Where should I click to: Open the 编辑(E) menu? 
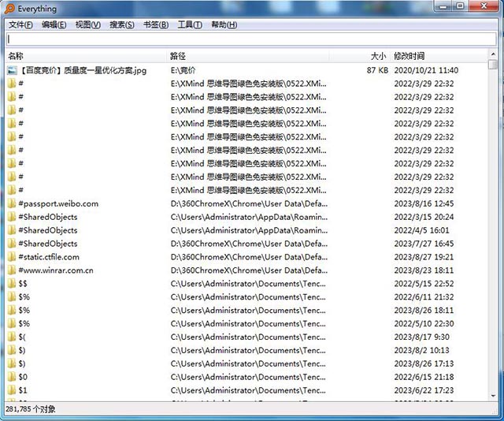pyautogui.click(x=54, y=24)
